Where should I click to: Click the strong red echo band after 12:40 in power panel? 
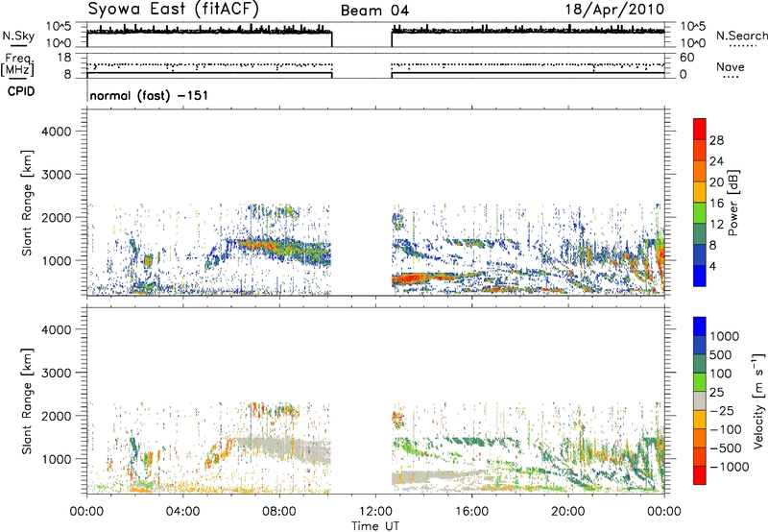(x=417, y=279)
